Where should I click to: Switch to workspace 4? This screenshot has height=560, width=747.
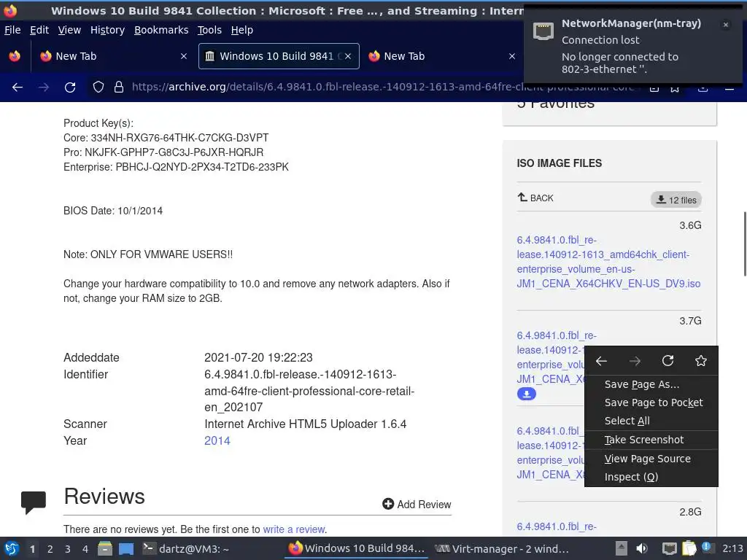(85, 549)
